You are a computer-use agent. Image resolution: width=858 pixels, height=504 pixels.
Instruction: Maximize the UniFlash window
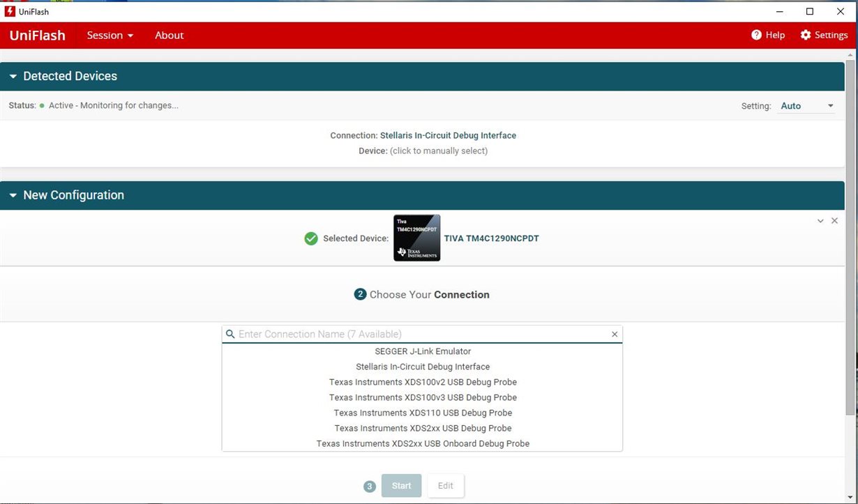coord(810,11)
